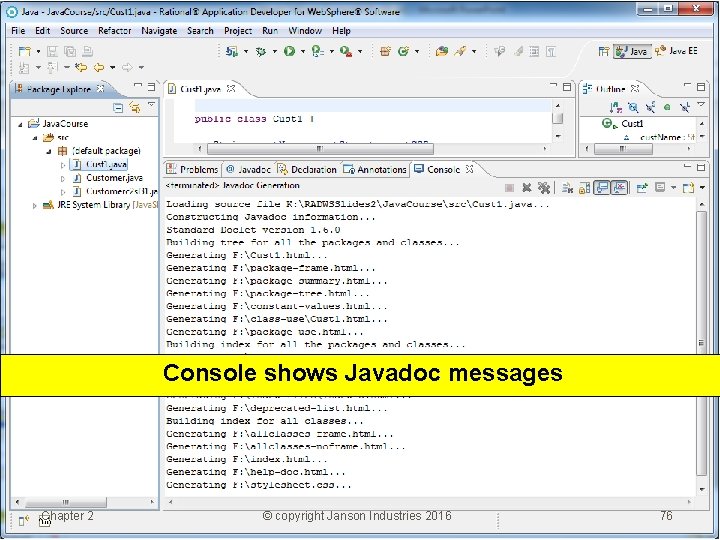Click the New Java Class icon
The height and width of the screenshot is (540, 720).
click(403, 51)
